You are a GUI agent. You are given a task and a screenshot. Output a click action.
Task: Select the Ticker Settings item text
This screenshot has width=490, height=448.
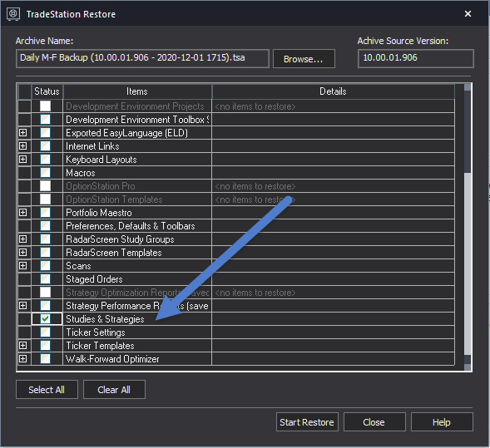[96, 332]
